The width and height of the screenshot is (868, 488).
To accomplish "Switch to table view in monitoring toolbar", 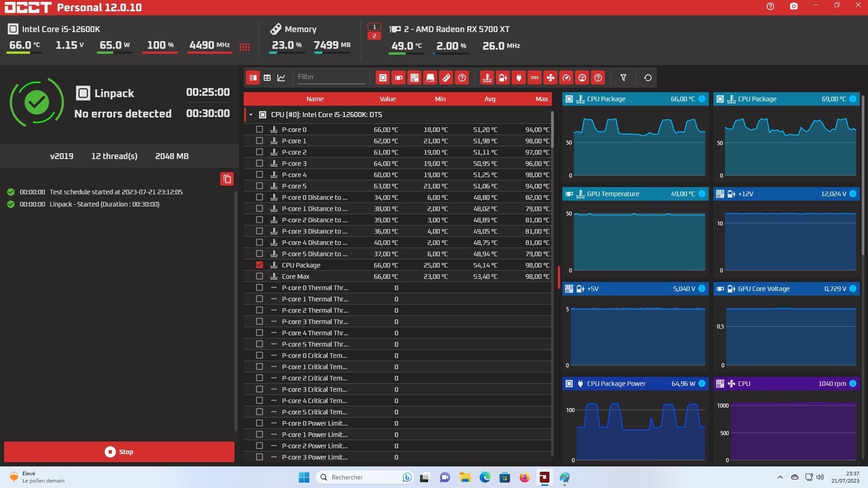I will click(267, 78).
